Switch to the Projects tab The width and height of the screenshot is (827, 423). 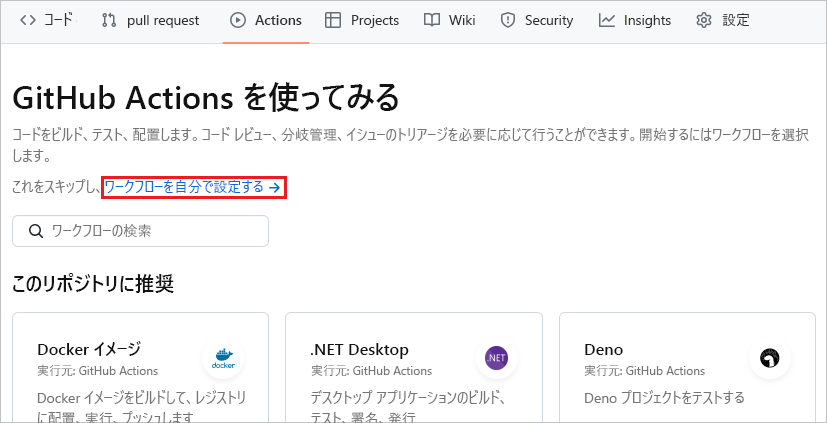coord(374,20)
